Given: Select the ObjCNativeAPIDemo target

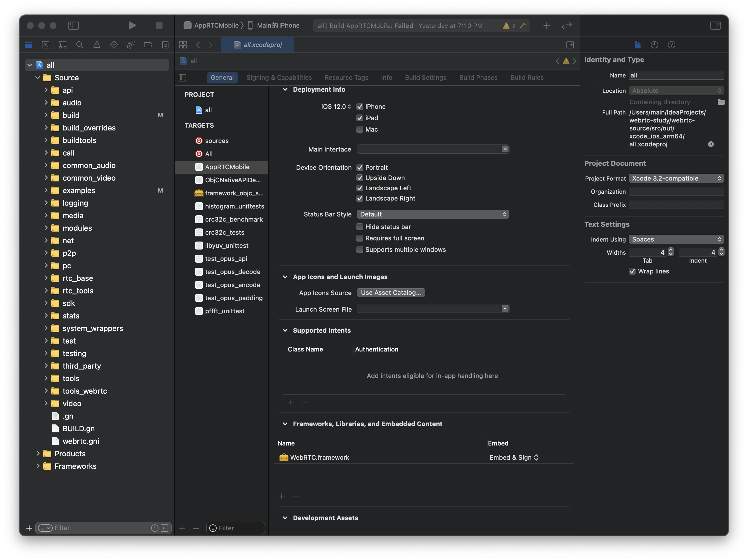Looking at the screenshot, I should click(x=232, y=180).
